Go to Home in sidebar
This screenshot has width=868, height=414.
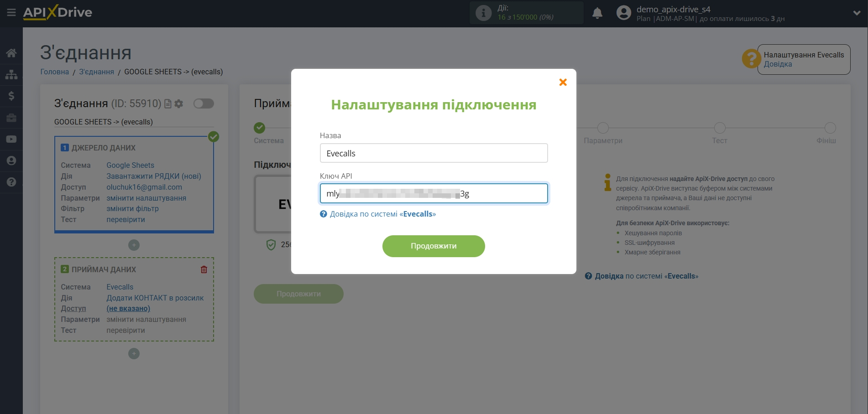click(x=11, y=53)
